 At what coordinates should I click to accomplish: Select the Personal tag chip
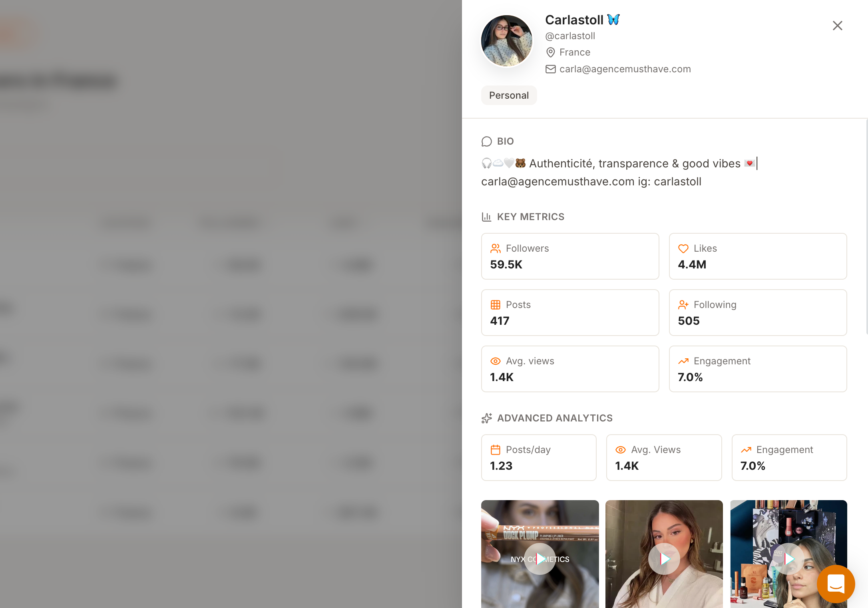click(509, 95)
